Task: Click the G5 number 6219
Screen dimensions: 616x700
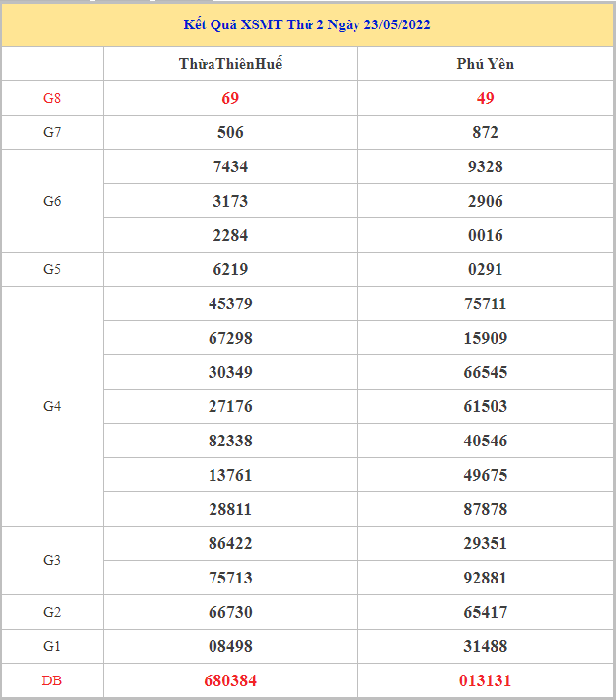Action: pos(230,269)
